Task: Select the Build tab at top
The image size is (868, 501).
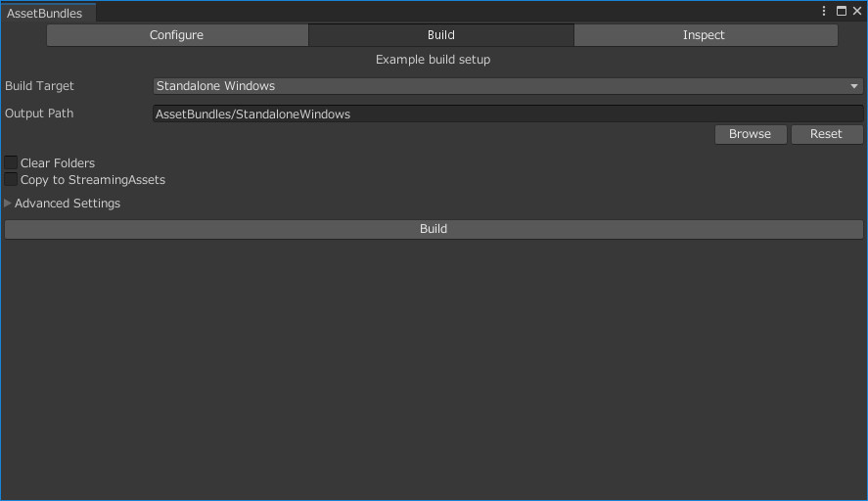Action: pos(441,35)
